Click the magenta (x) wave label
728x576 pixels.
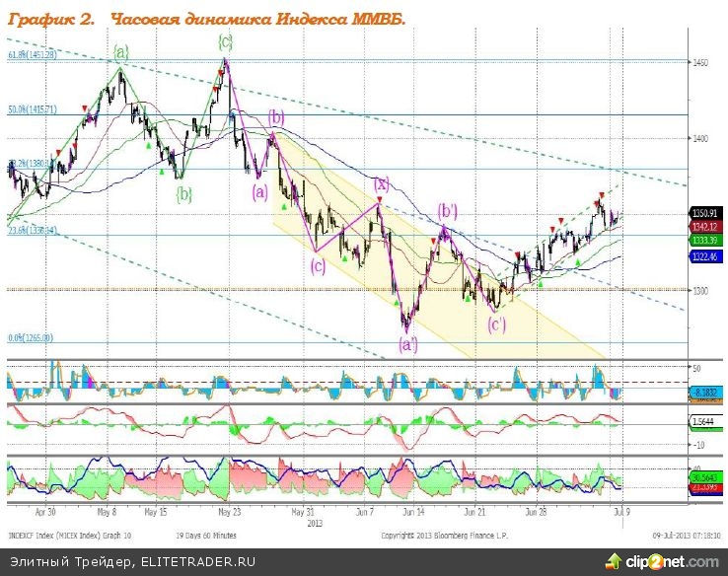[382, 184]
